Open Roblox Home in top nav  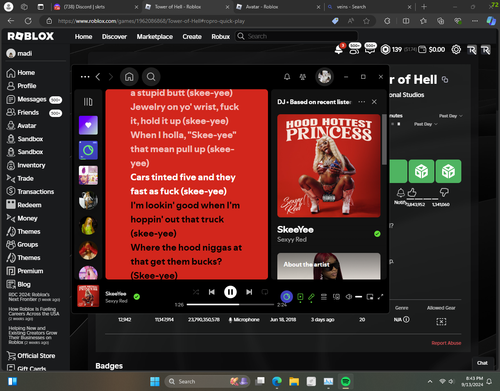[x=83, y=36]
